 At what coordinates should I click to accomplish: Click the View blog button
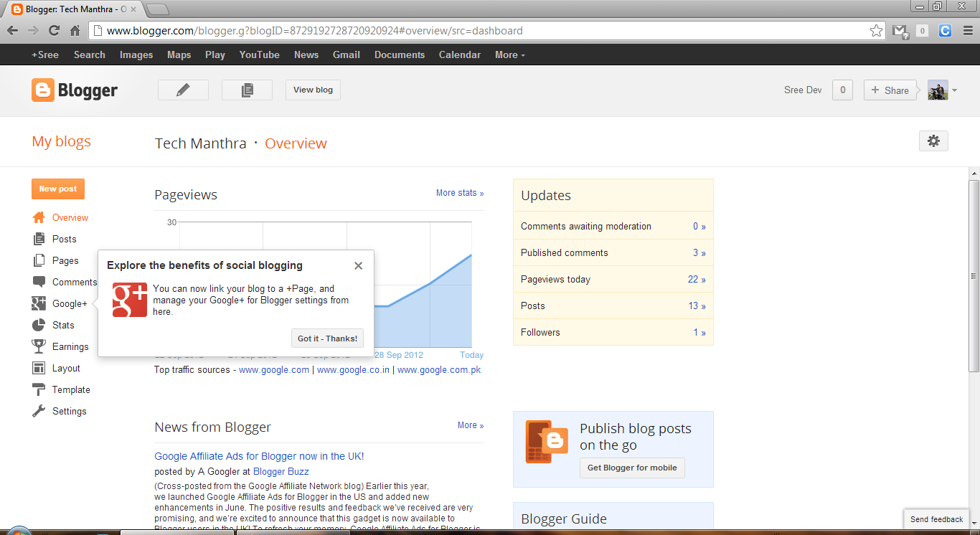point(314,90)
